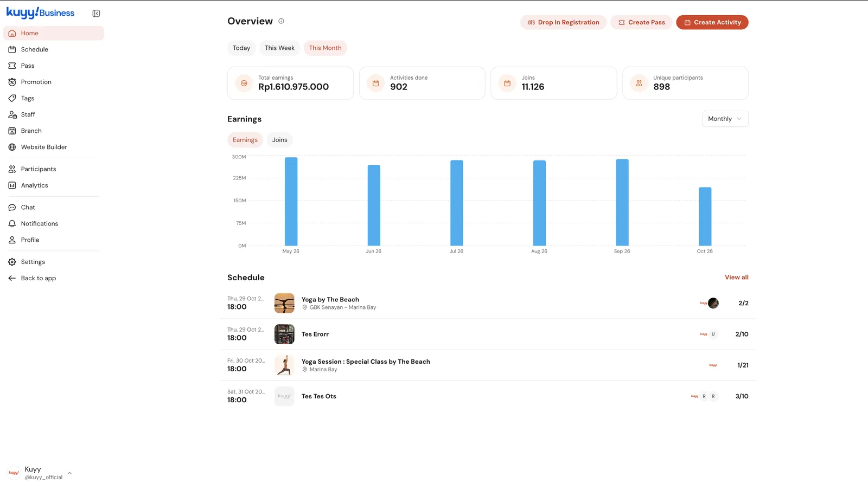The width and height of the screenshot is (868, 490).
Task: Click the Oct 26 earnings bar
Action: click(705, 217)
